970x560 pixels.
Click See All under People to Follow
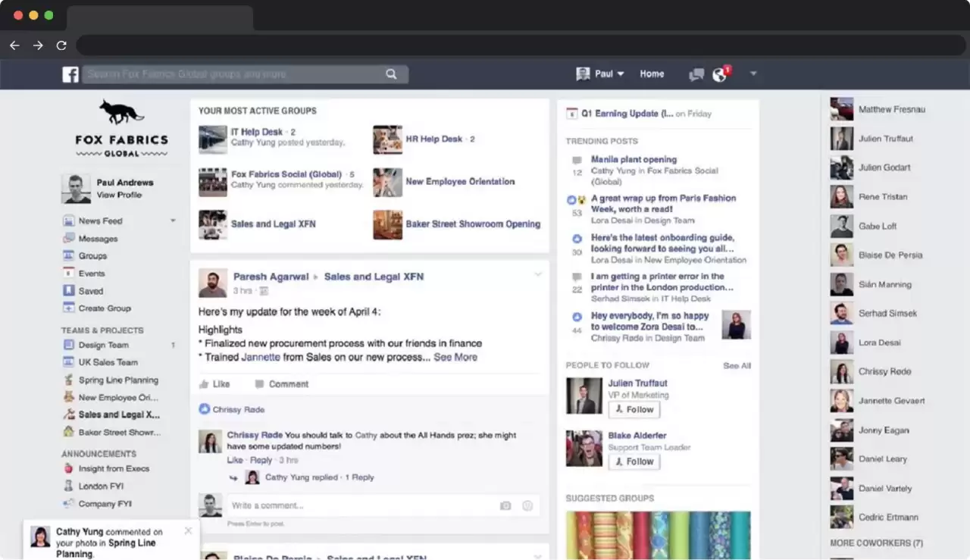(736, 365)
